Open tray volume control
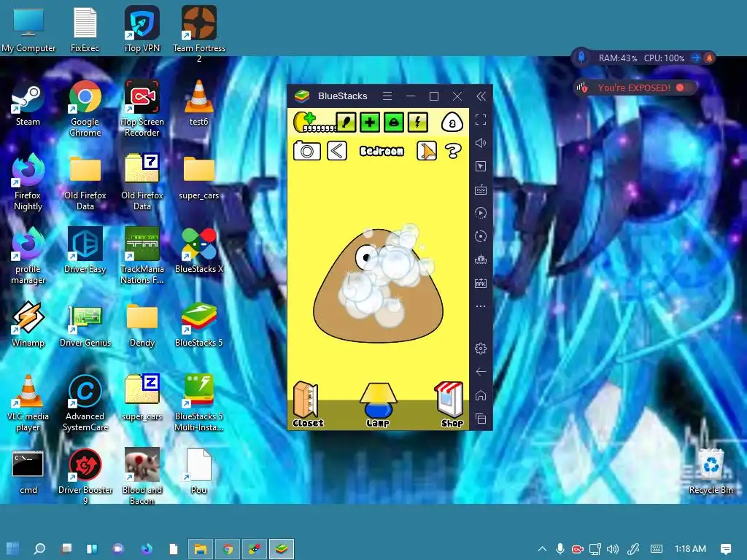Screen dimensions: 747x560 [613, 549]
